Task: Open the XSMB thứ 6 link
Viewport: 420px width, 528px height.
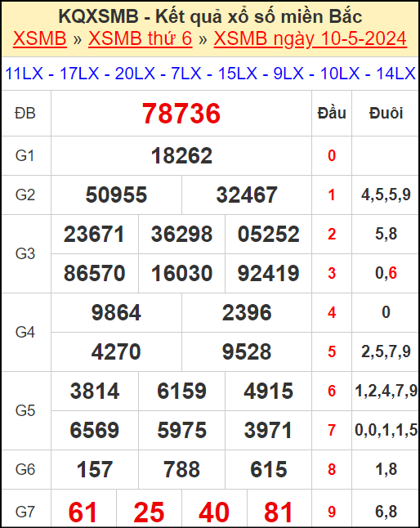Action: coord(140,38)
